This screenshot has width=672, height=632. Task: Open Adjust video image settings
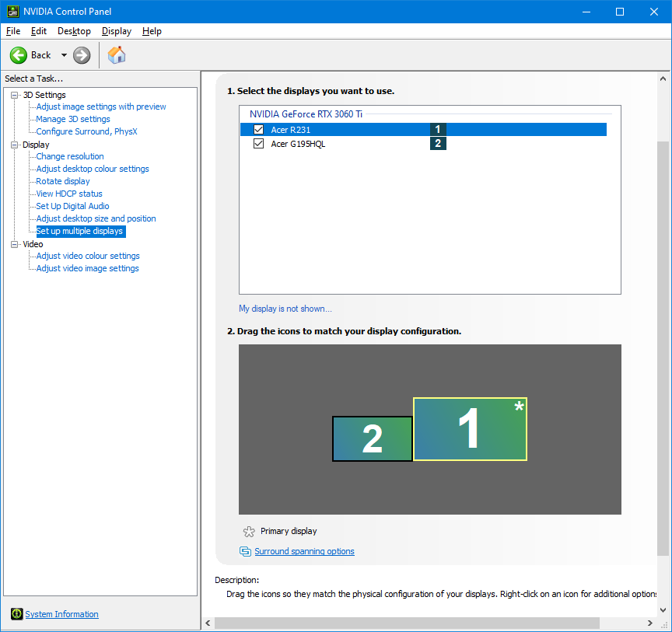(x=87, y=268)
